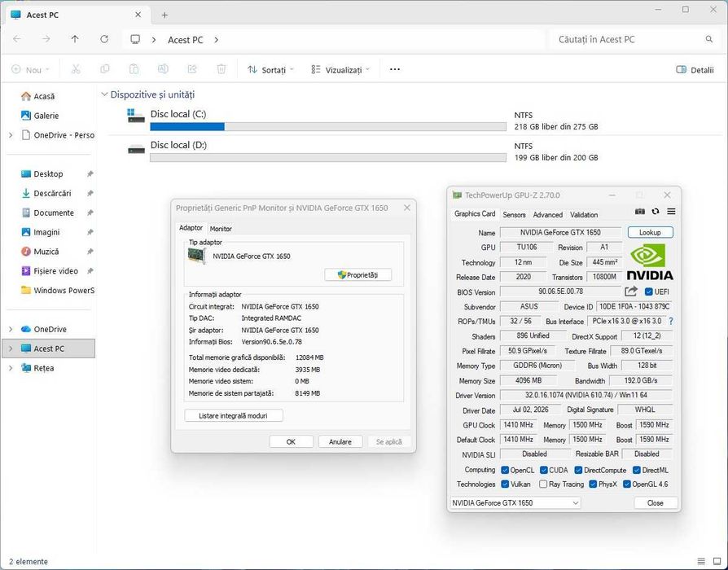This screenshot has width=728, height=570.
Task: Open a new File Explorer tab with plus
Action: point(164,15)
